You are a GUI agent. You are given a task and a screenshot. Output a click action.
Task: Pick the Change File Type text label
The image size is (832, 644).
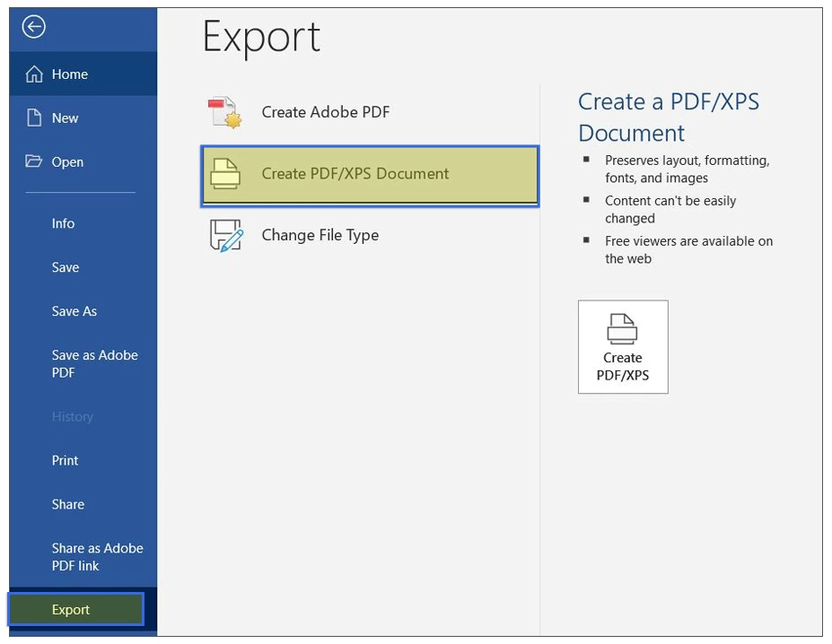pyautogui.click(x=320, y=235)
